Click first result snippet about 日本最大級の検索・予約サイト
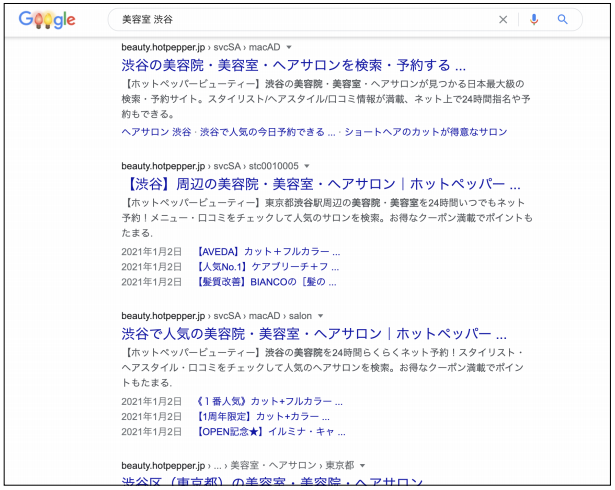The width and height of the screenshot is (615, 490). pyautogui.click(x=326, y=99)
